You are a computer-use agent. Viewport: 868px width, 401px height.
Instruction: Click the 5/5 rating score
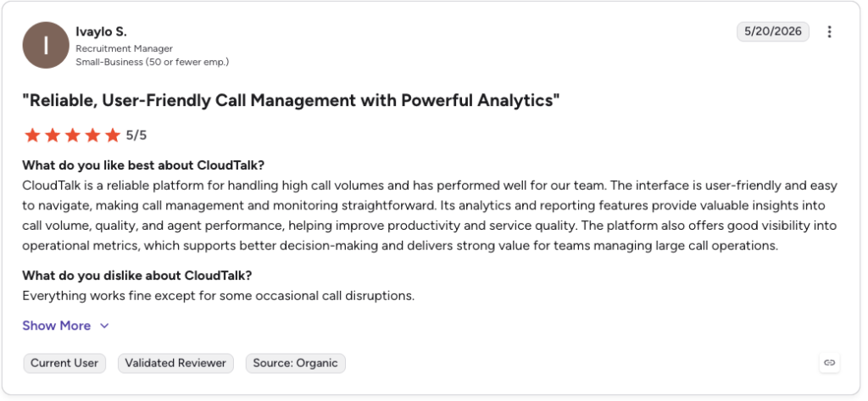(x=136, y=135)
